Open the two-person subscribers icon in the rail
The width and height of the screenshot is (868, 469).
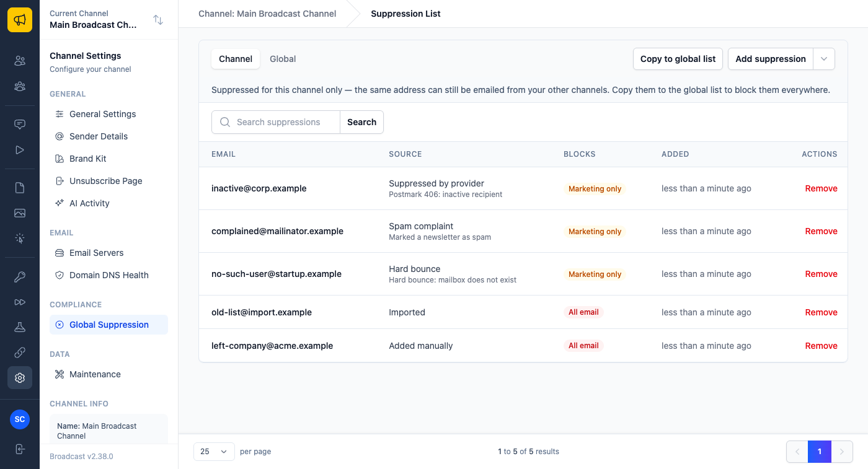(x=20, y=61)
